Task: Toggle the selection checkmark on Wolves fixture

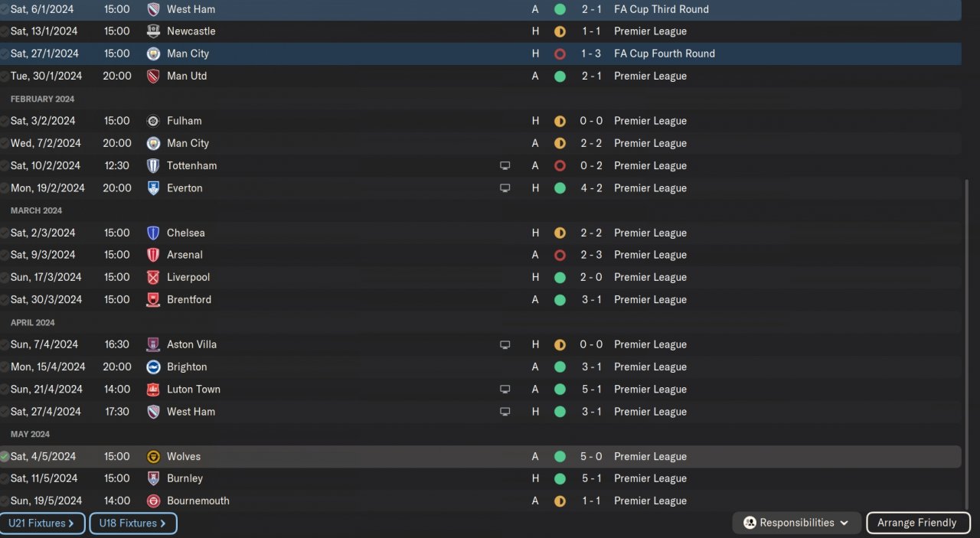Action: pyautogui.click(x=5, y=457)
